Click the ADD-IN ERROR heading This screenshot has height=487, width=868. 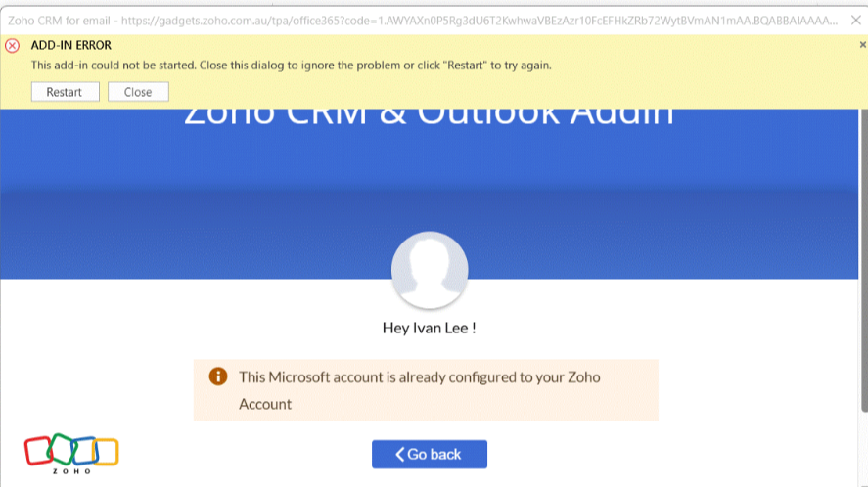[x=71, y=45]
